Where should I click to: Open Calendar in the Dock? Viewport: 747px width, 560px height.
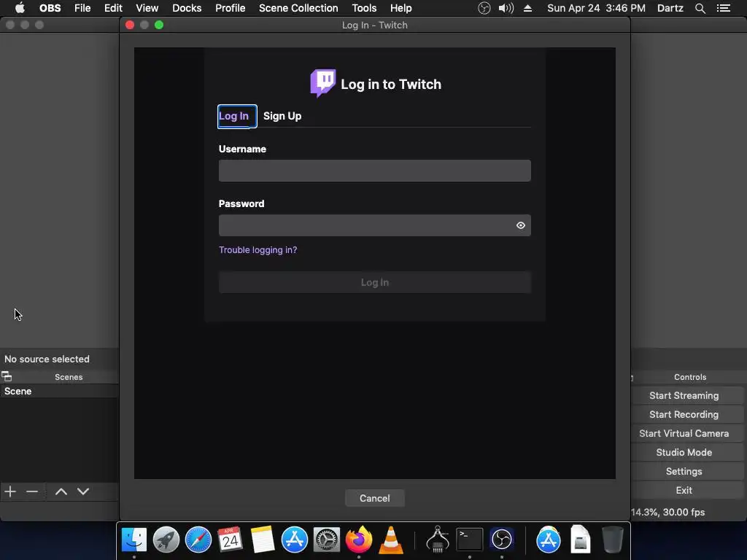(x=230, y=540)
